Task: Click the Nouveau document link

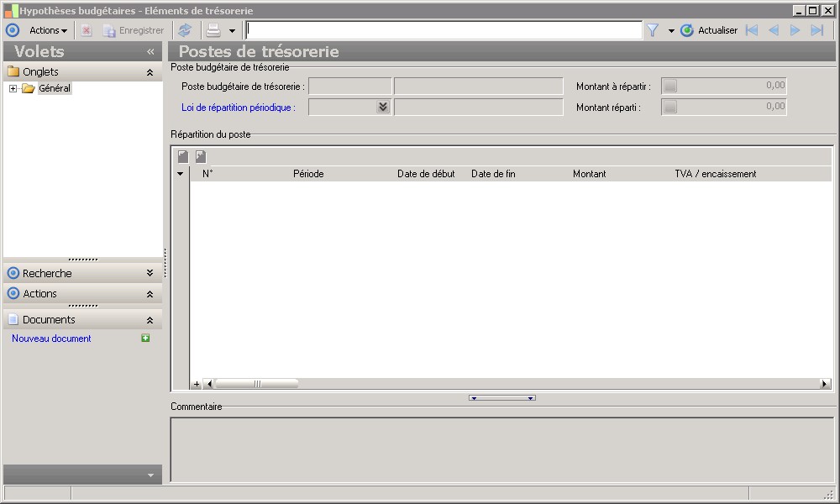Action: point(51,339)
